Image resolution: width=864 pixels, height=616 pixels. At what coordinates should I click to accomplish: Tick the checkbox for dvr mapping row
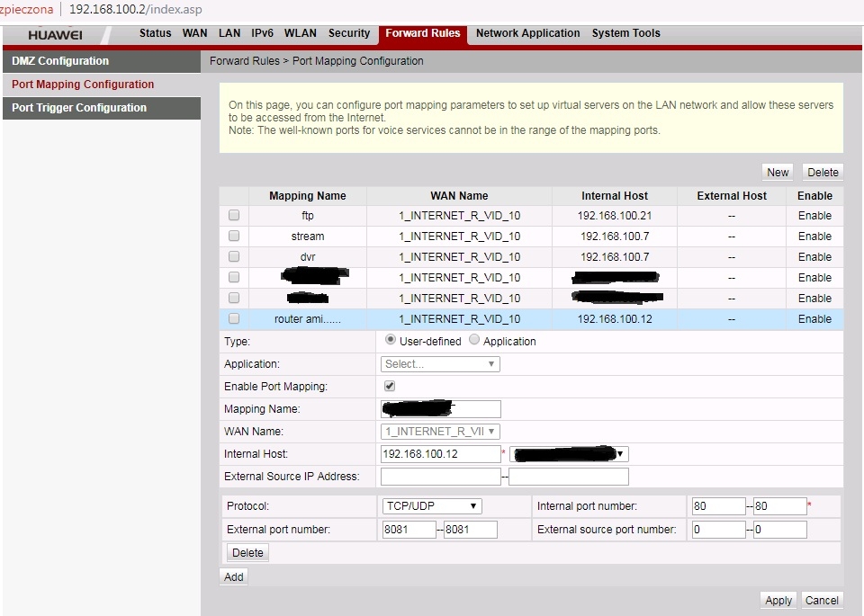coord(234,256)
